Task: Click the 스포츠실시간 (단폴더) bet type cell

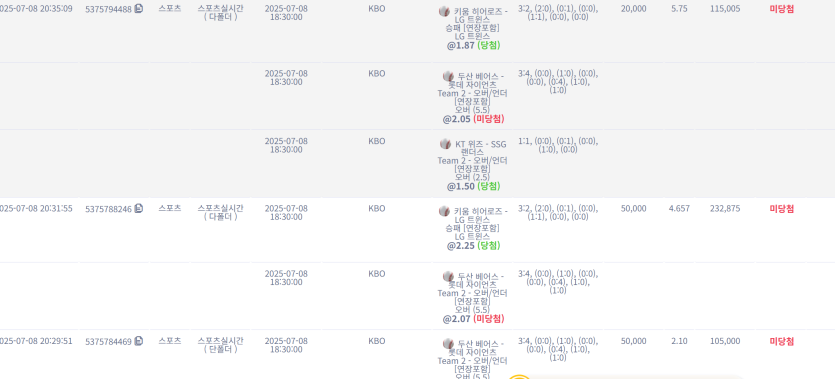Action: [220, 345]
